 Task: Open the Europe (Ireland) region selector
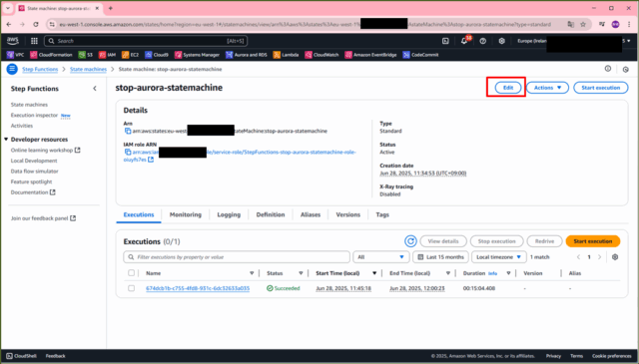coord(532,41)
